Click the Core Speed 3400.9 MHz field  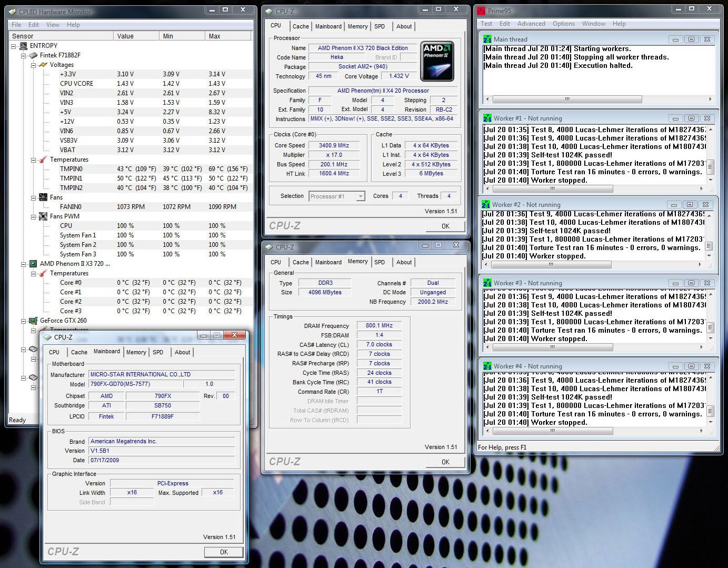(334, 145)
